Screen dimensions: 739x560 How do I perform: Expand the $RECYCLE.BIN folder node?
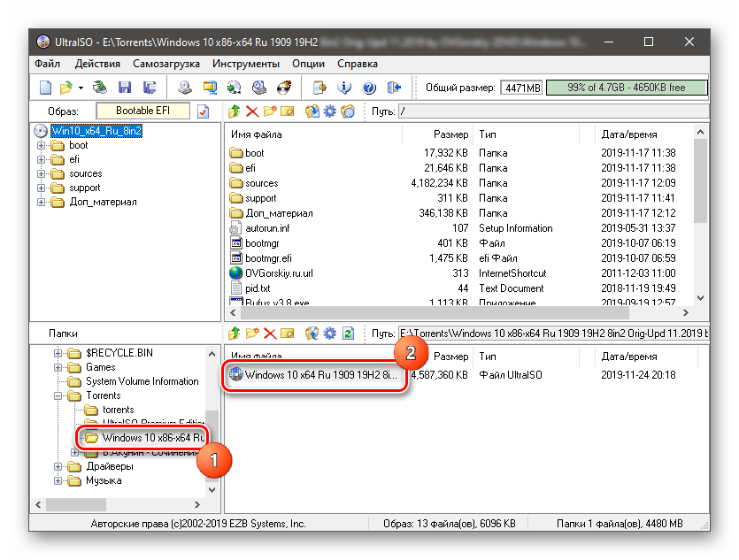coord(58,353)
